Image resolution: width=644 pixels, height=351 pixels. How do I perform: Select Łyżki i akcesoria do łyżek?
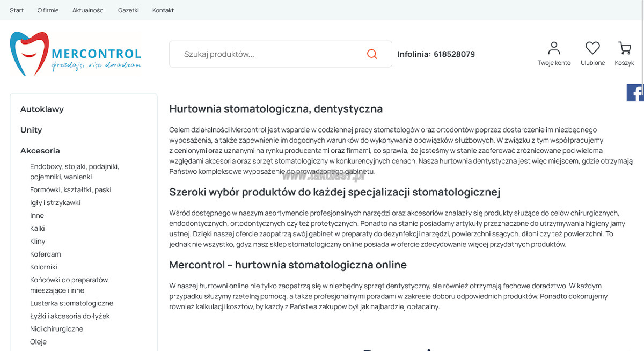70,316
